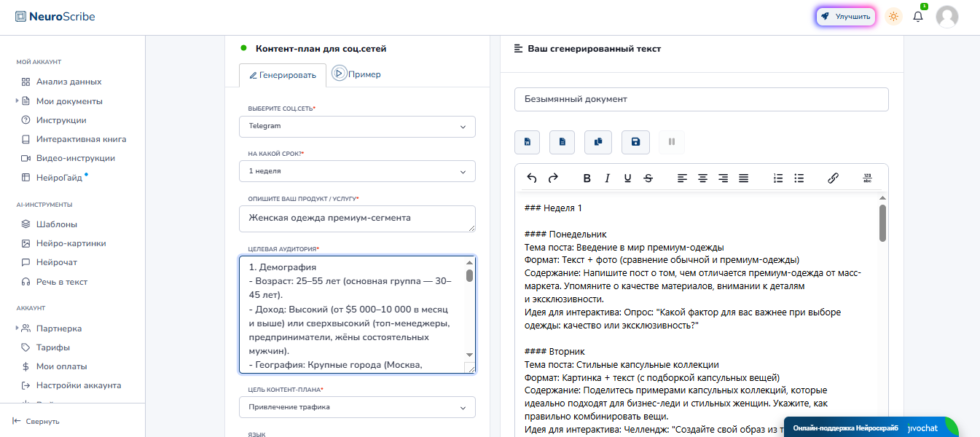980x437 pixels.
Task: Click product description text field
Action: click(x=357, y=219)
